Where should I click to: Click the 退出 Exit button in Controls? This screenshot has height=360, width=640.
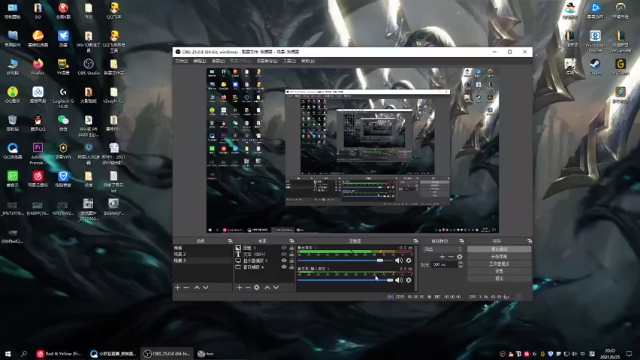point(499,278)
